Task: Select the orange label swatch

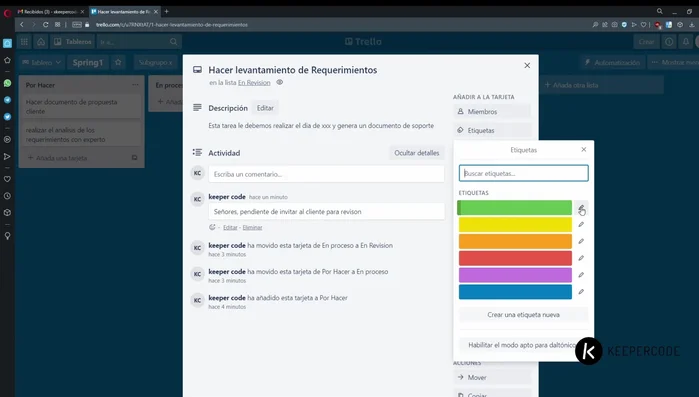Action: click(x=515, y=241)
